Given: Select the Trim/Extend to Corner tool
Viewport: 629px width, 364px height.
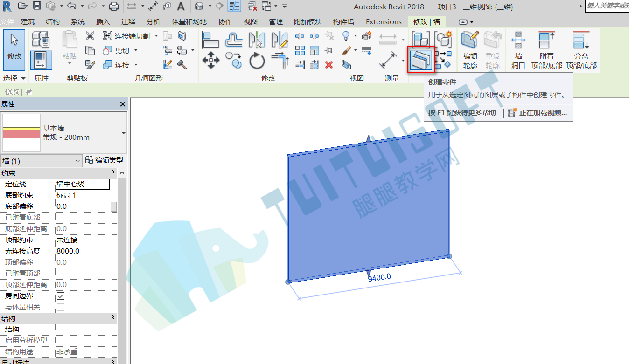Looking at the screenshot, I should pos(280,61).
